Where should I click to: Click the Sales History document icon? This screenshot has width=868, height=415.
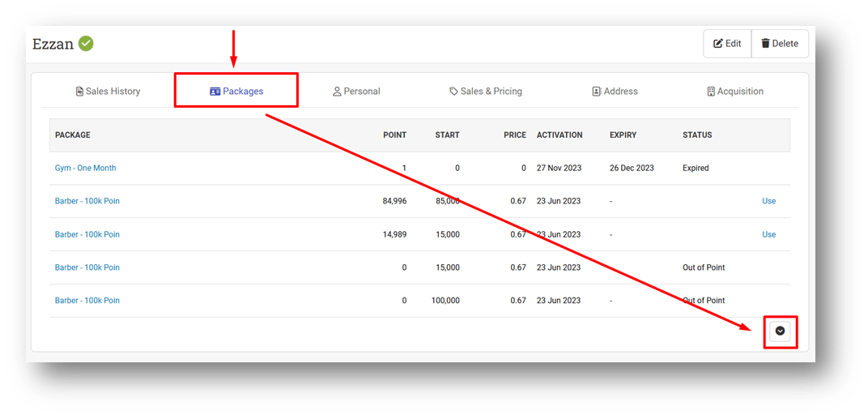click(x=79, y=92)
